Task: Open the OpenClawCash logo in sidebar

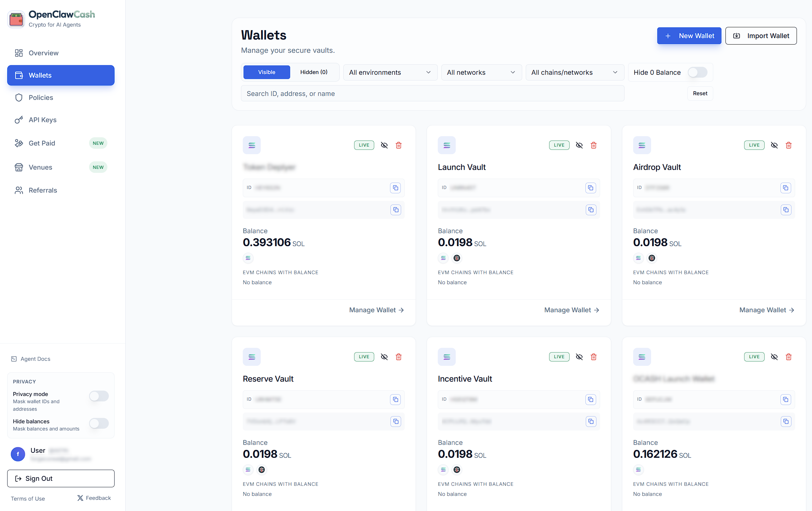Action: click(16, 19)
